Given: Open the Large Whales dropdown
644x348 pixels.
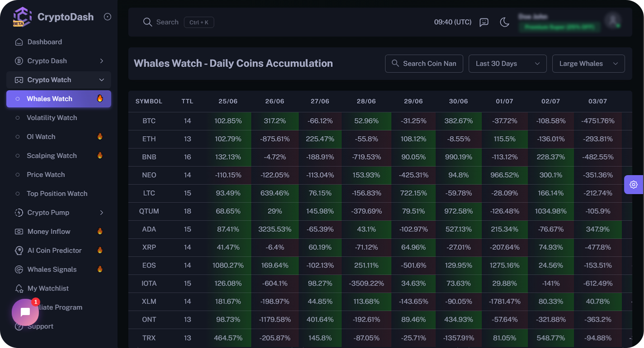Looking at the screenshot, I should point(589,64).
